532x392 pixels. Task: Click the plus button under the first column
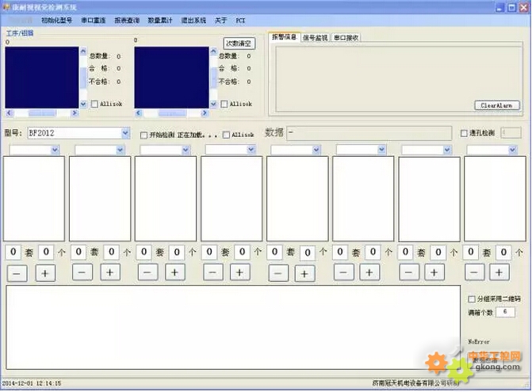click(44, 272)
